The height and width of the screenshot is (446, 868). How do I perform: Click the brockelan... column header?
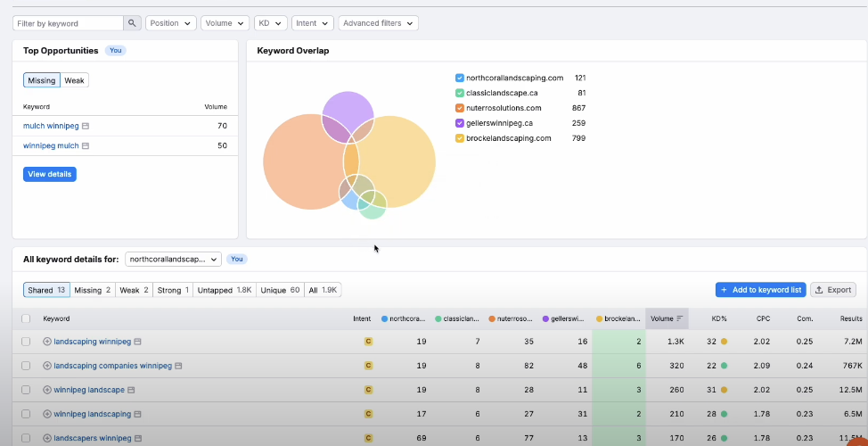[x=618, y=318]
